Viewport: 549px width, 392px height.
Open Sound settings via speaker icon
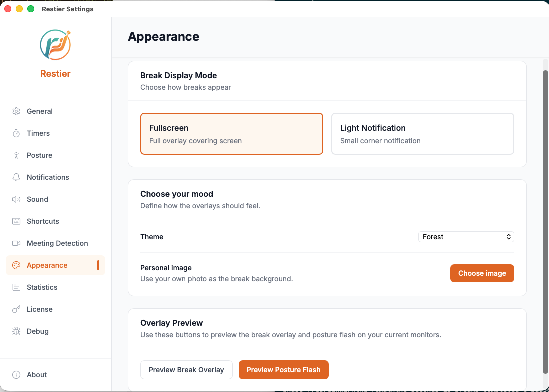pos(16,199)
